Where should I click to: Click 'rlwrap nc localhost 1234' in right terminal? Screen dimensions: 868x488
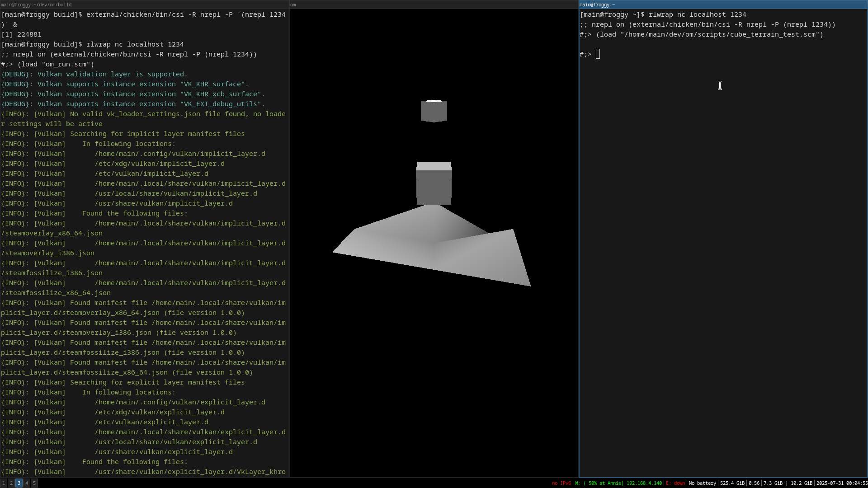tap(697, 14)
